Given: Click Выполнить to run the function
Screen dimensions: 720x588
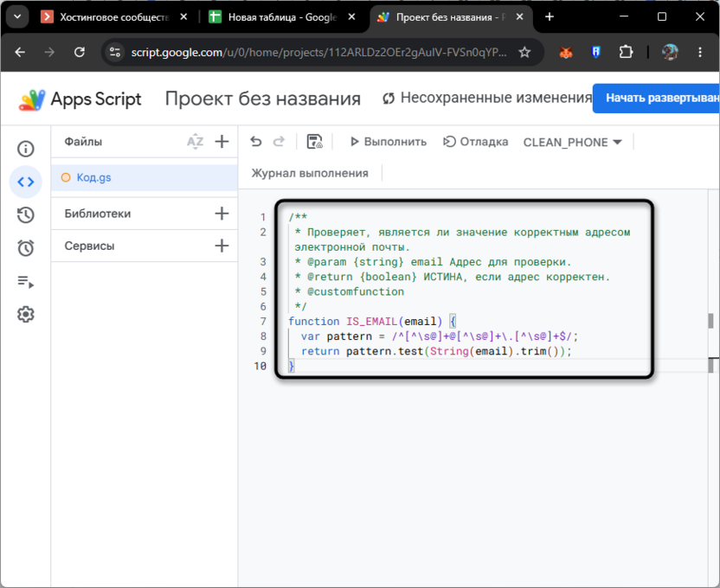Looking at the screenshot, I should (x=388, y=142).
